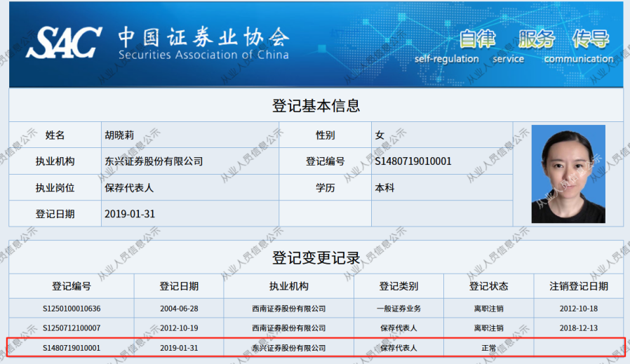Image resolution: width=630 pixels, height=364 pixels.
Task: Click the 登记状态 column header
Action: tap(488, 286)
